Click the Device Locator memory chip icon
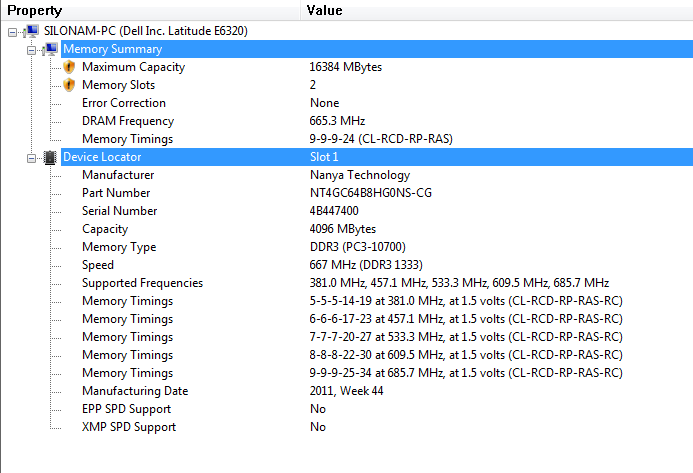The width and height of the screenshot is (693, 473). coord(50,157)
